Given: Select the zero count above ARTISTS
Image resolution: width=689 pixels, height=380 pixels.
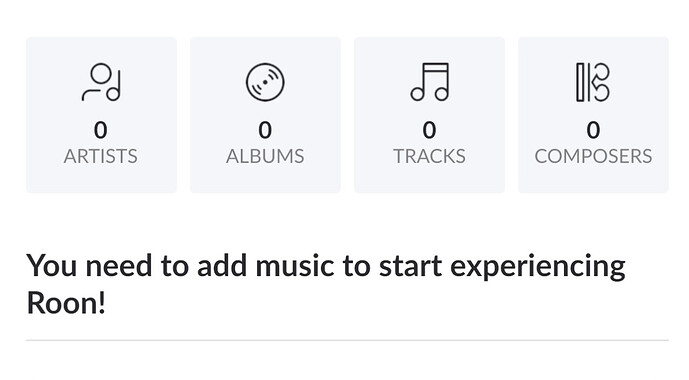Looking at the screenshot, I should coord(101,130).
